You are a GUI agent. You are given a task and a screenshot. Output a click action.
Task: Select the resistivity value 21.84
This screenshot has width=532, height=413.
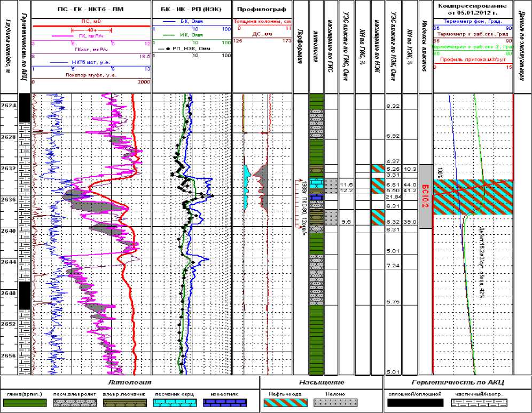pos(394,197)
